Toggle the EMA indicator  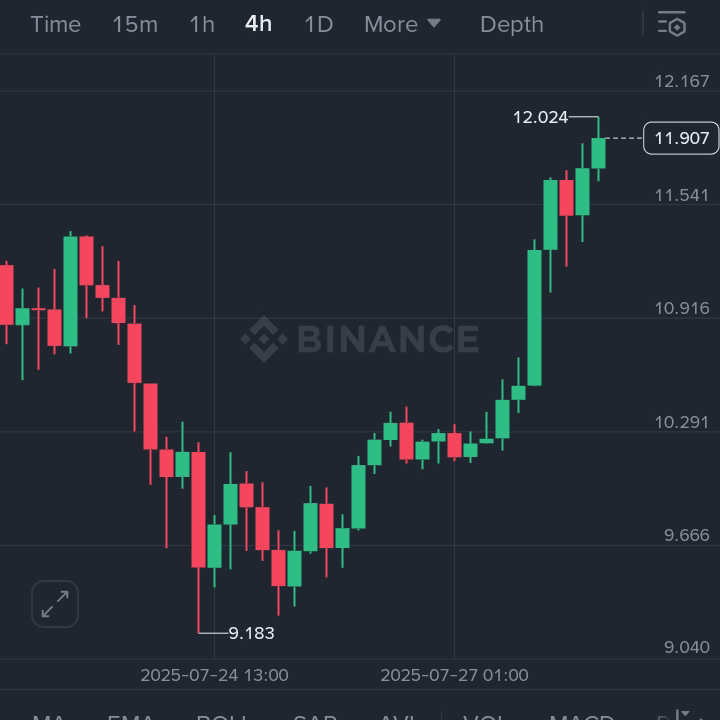pyautogui.click(x=131, y=715)
